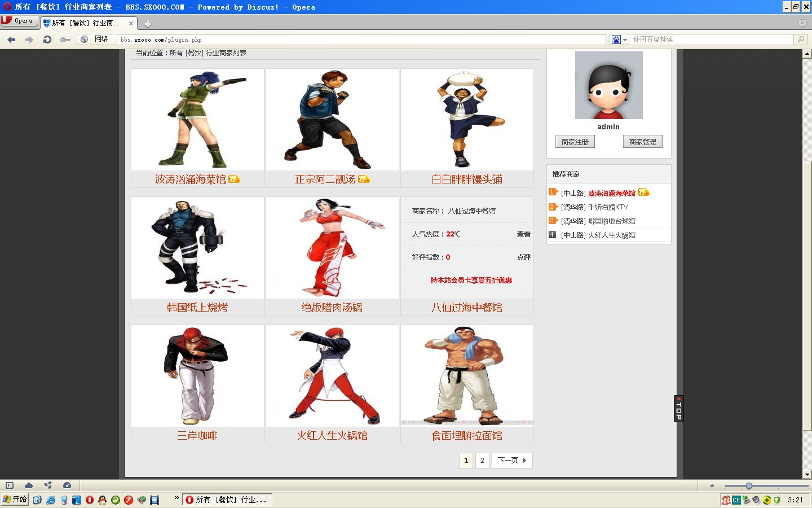
Task: Click 下一页 to go to next page
Action: 512,461
